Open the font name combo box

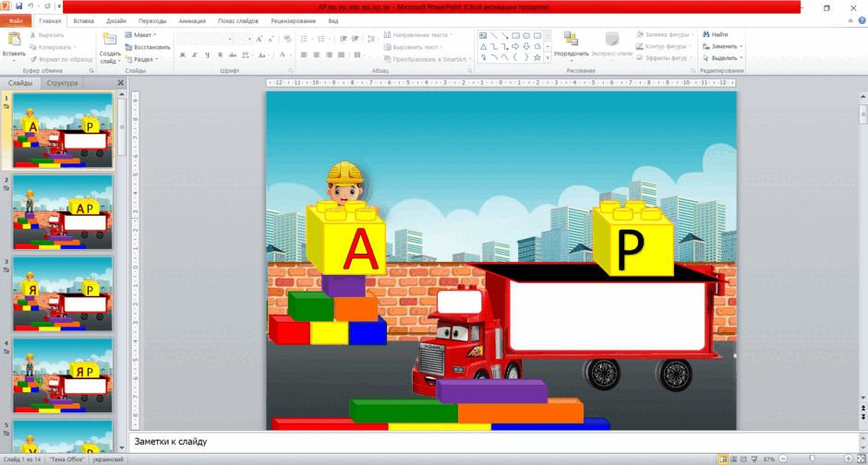(x=205, y=39)
